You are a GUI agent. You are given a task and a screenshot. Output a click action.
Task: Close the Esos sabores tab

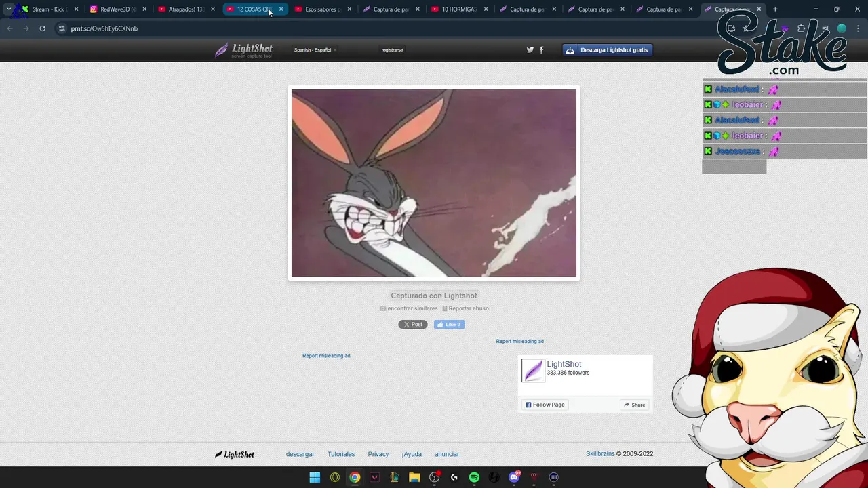(x=349, y=9)
